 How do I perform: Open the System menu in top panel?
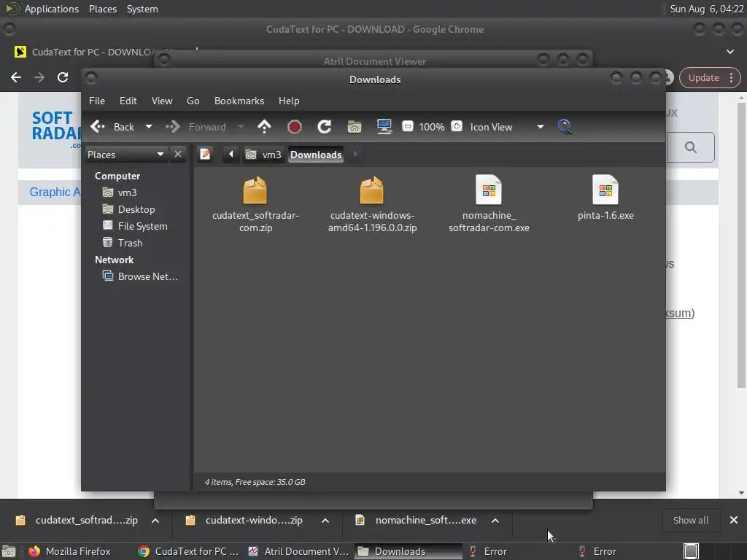(142, 9)
